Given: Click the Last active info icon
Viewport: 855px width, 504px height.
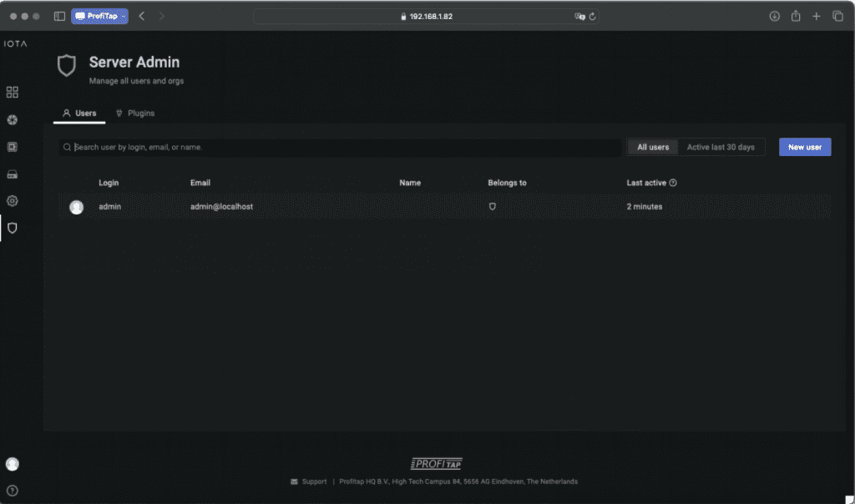Looking at the screenshot, I should click(x=673, y=183).
